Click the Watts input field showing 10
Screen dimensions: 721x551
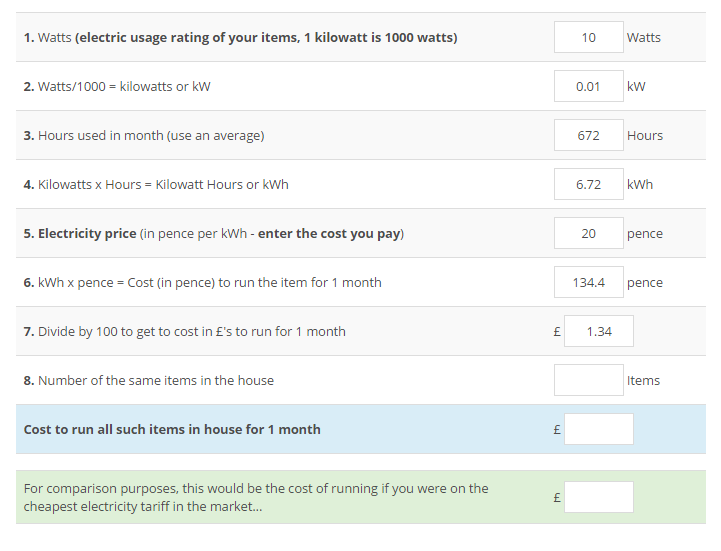(x=589, y=37)
